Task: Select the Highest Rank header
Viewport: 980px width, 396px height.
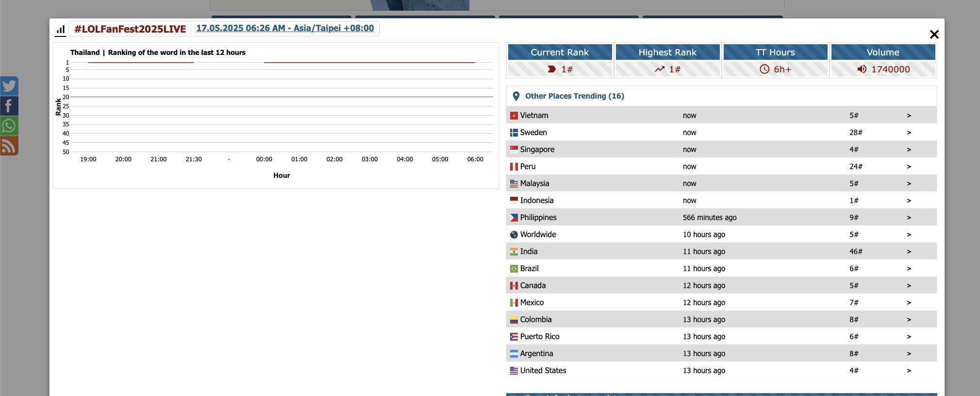Action: pyautogui.click(x=667, y=52)
